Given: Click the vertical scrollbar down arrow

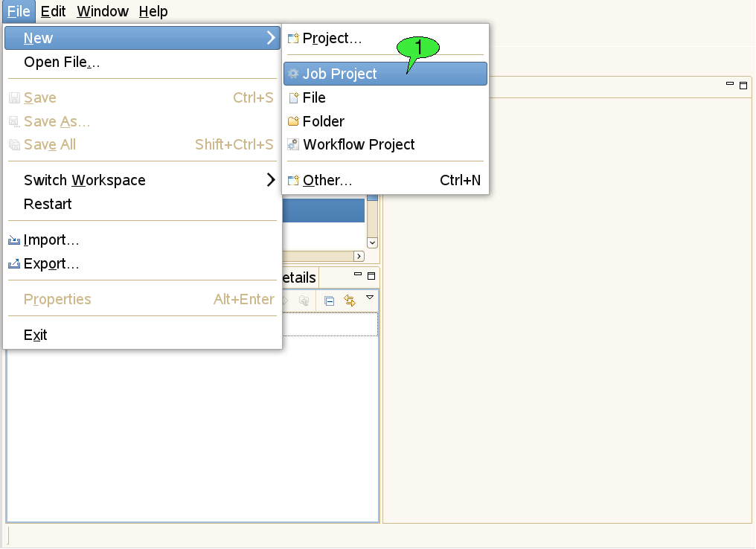Looking at the screenshot, I should coord(373,243).
